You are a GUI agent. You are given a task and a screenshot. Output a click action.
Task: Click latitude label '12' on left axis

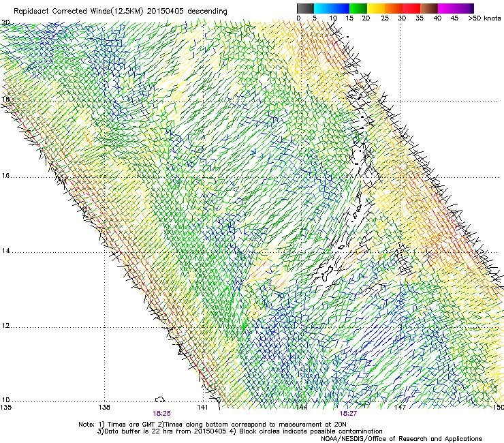pyautogui.click(x=5, y=326)
